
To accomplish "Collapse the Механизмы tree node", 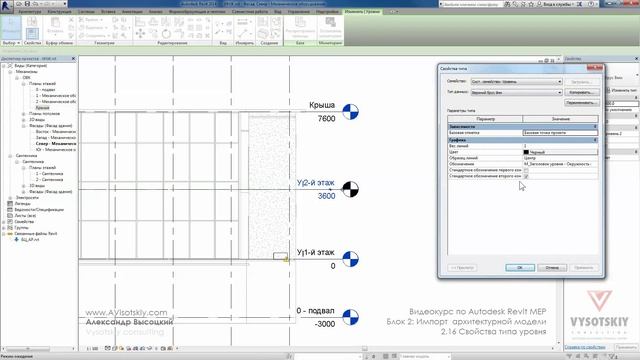I will pyautogui.click(x=10, y=72).
